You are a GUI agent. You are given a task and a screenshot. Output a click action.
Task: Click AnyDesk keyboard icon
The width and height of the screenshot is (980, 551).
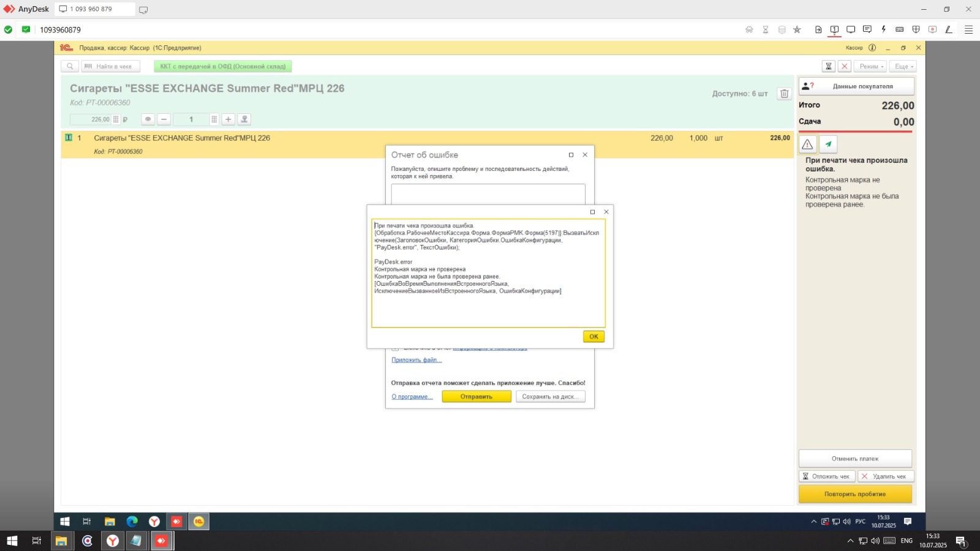coord(900,29)
